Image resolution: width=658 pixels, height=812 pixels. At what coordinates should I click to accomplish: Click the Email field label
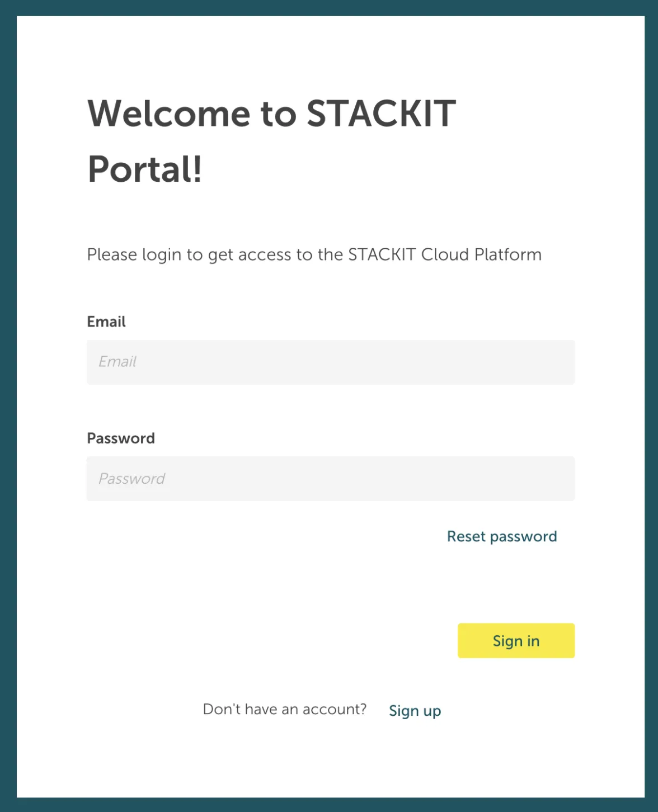[106, 322]
